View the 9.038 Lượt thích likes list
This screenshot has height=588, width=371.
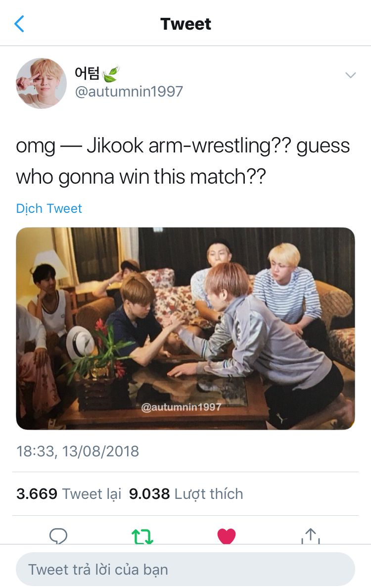(186, 494)
